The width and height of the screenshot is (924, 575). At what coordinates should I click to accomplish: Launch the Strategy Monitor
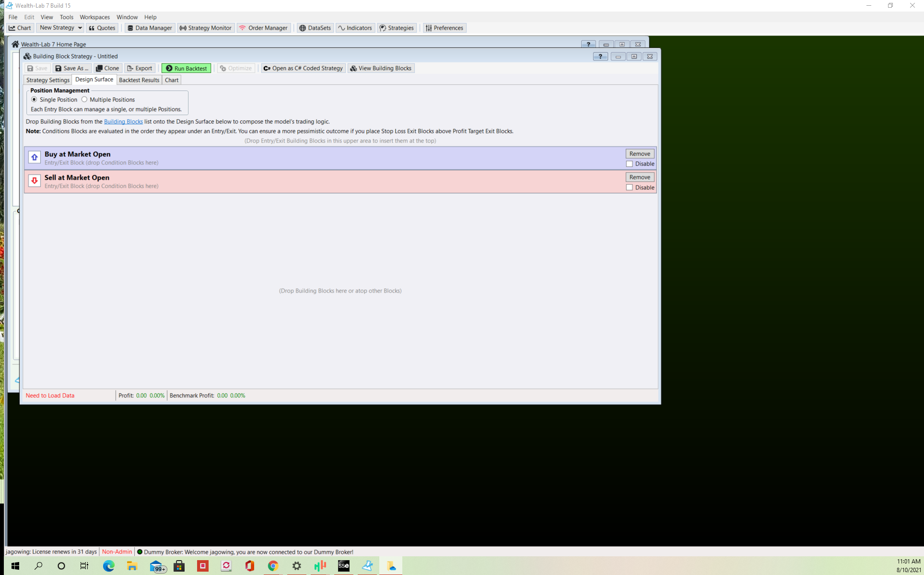point(206,28)
